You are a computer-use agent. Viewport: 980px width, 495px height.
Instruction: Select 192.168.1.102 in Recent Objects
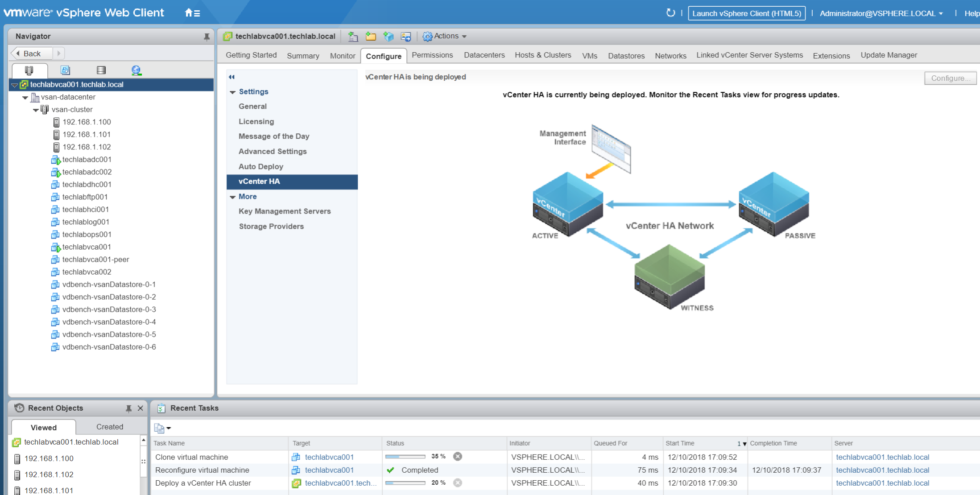tap(49, 474)
